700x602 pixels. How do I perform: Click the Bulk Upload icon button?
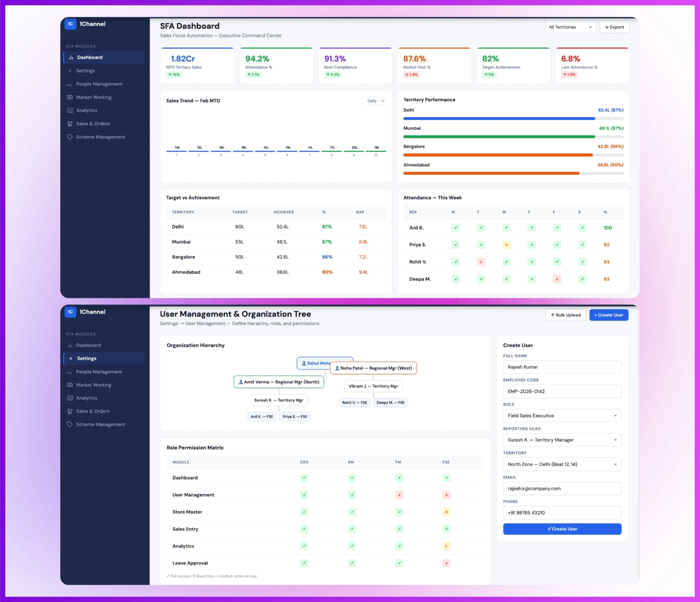tap(566, 315)
